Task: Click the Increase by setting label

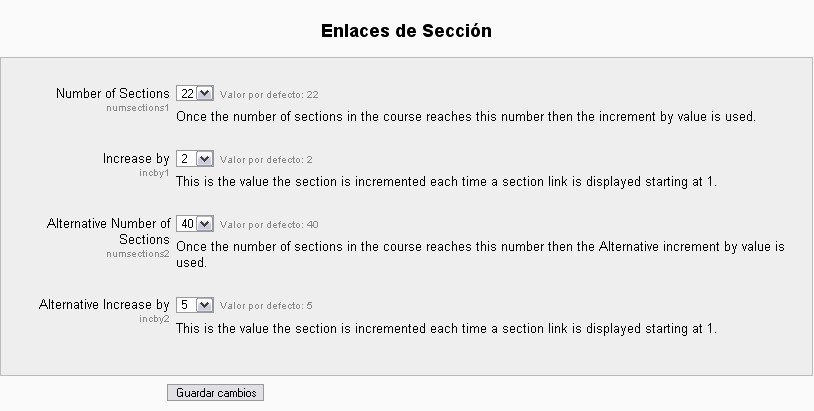Action: [136, 159]
